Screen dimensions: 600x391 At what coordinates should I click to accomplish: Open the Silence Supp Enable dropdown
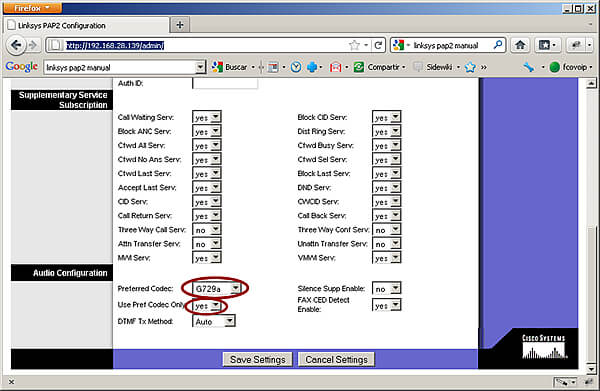point(386,289)
